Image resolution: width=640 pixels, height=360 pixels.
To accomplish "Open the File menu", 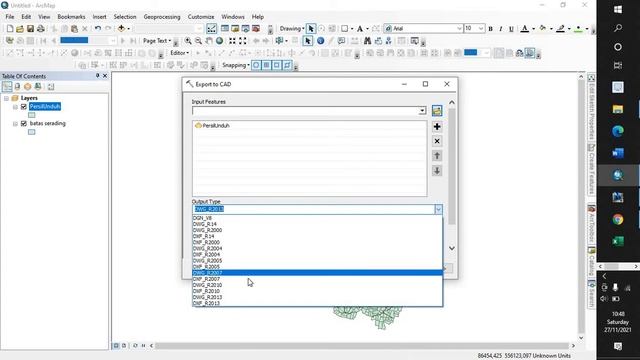I will [10, 17].
